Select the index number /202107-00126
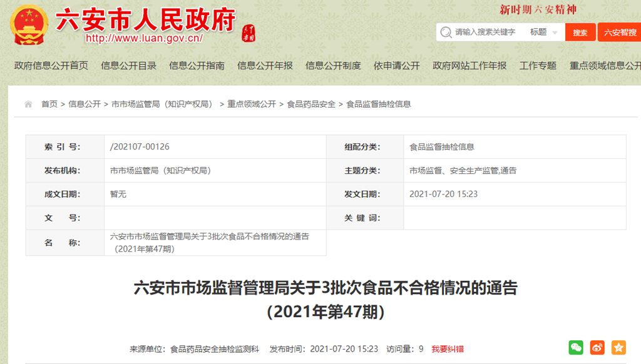This screenshot has width=641, height=364. pos(140,146)
